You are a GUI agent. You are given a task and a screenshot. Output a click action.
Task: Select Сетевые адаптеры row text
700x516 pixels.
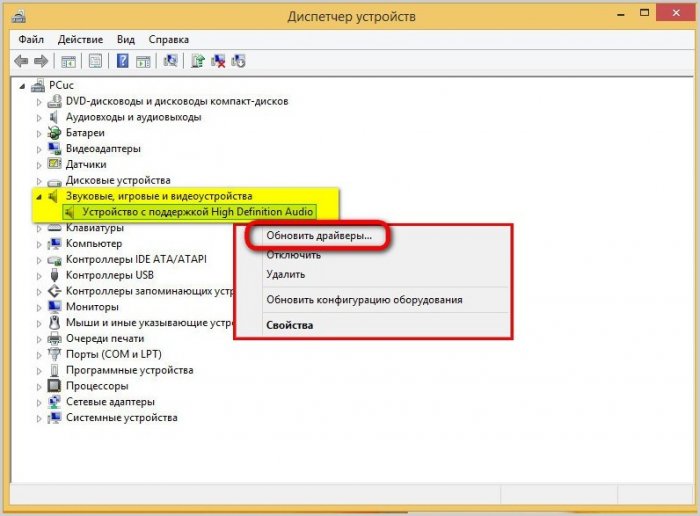[110, 402]
